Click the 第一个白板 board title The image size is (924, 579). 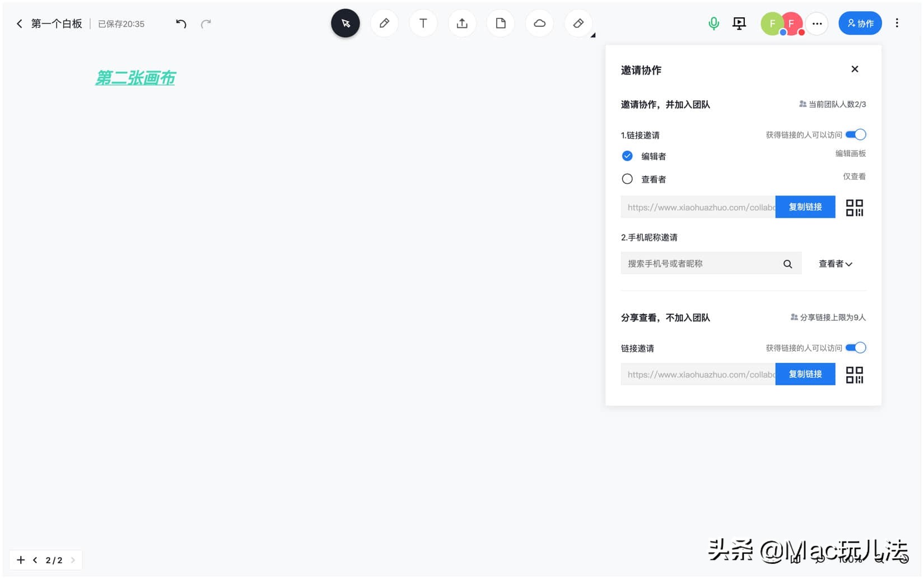[57, 24]
